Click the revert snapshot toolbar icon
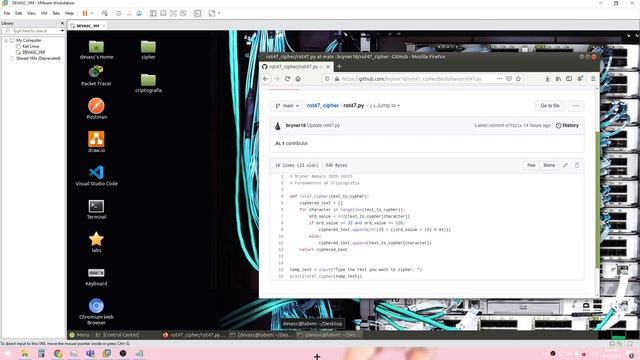Screen dimensions: 640x360 click(129, 13)
